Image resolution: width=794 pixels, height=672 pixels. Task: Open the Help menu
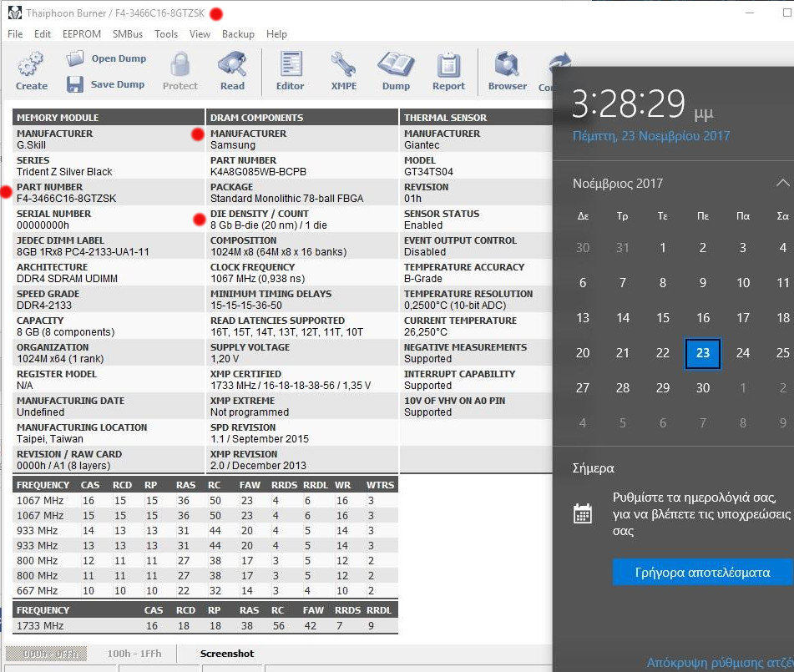pyautogui.click(x=276, y=34)
